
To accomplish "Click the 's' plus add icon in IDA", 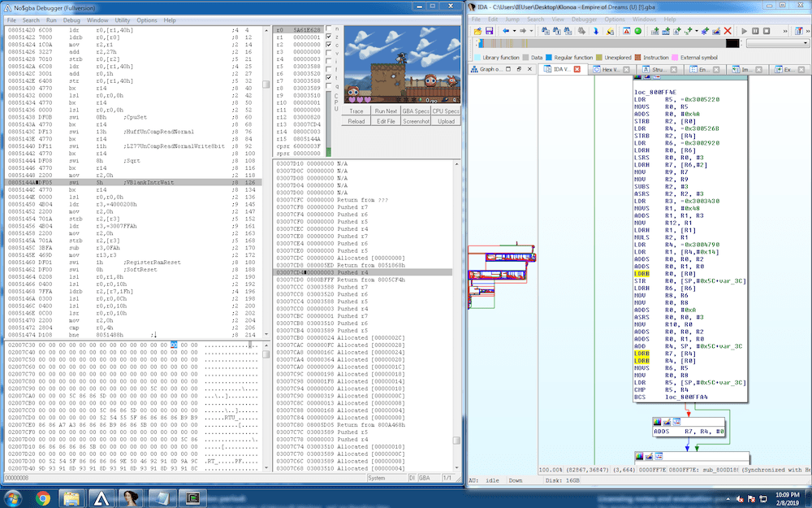I will click(x=688, y=31).
